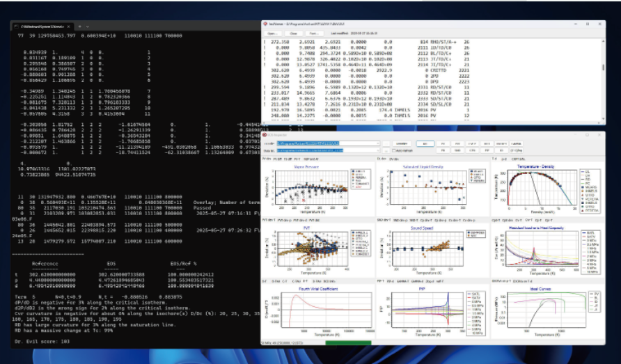Screen dimensions: 621x364
Task: Switch to the p-d tab
Action: click(x=504, y=159)
